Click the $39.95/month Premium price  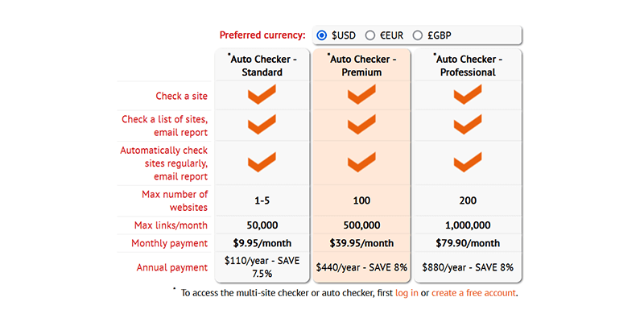[361, 243]
